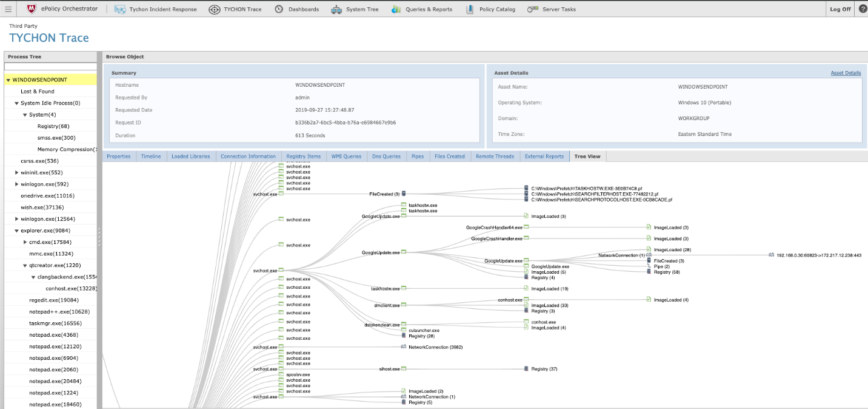This screenshot has height=409, width=868.
Task: Select csrss.exe(536) in process tree
Action: 39,161
